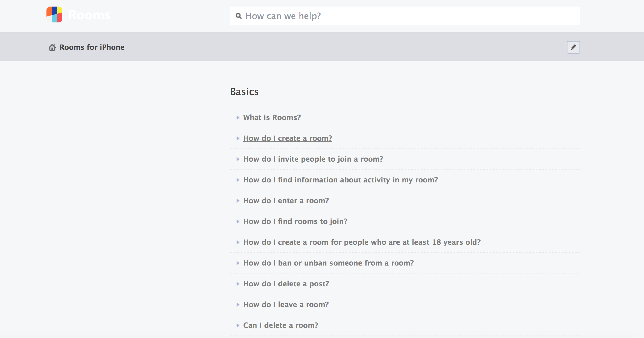The image size is (644, 338).
Task: Open 'How do I ban or unban someone' question
Action: tap(328, 263)
